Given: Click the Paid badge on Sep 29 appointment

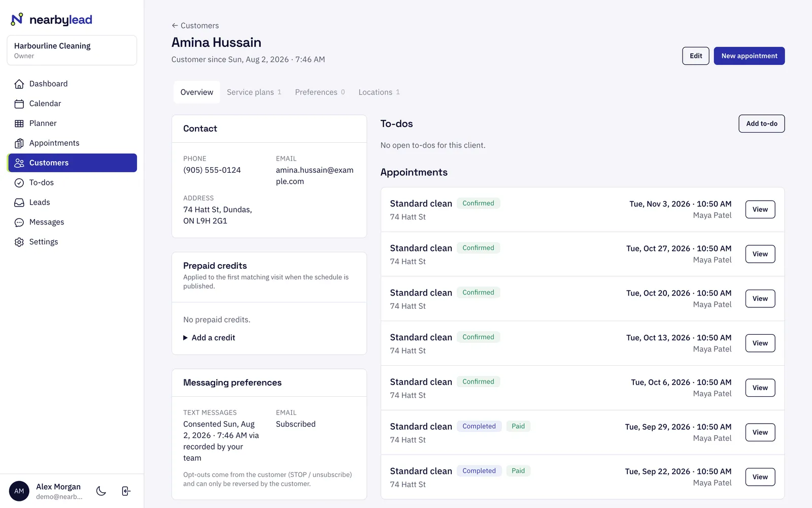Looking at the screenshot, I should click(x=518, y=426).
